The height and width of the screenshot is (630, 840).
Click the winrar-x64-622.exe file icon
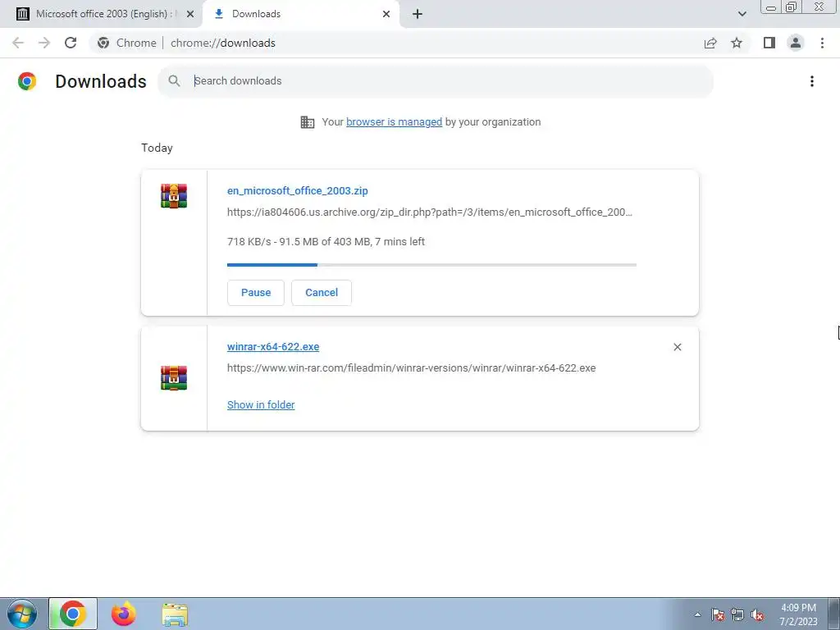click(174, 377)
